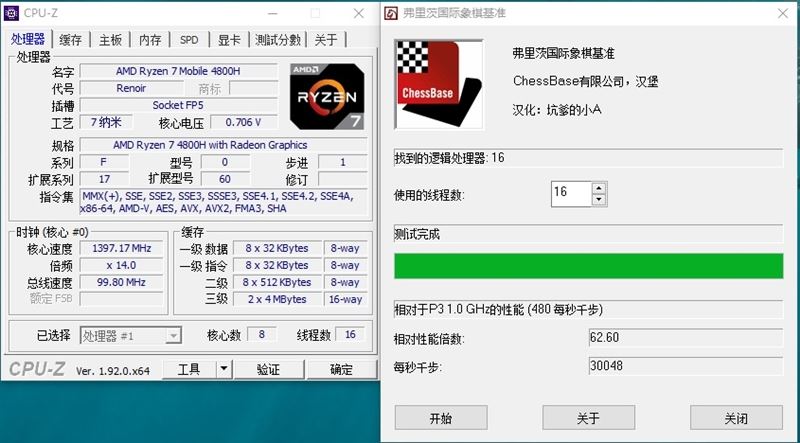Screen dimensions: 800x443
Task: Switch to the 测試分數 tab
Action: tap(278, 40)
